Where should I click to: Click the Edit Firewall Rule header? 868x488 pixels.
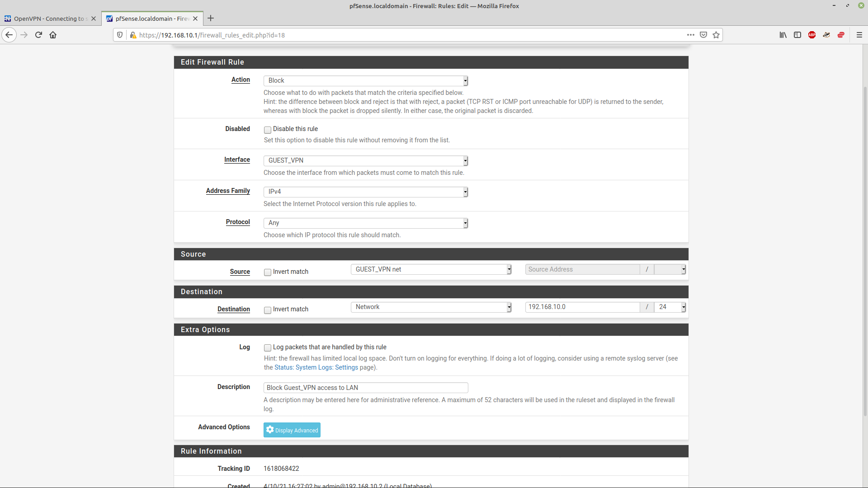431,62
